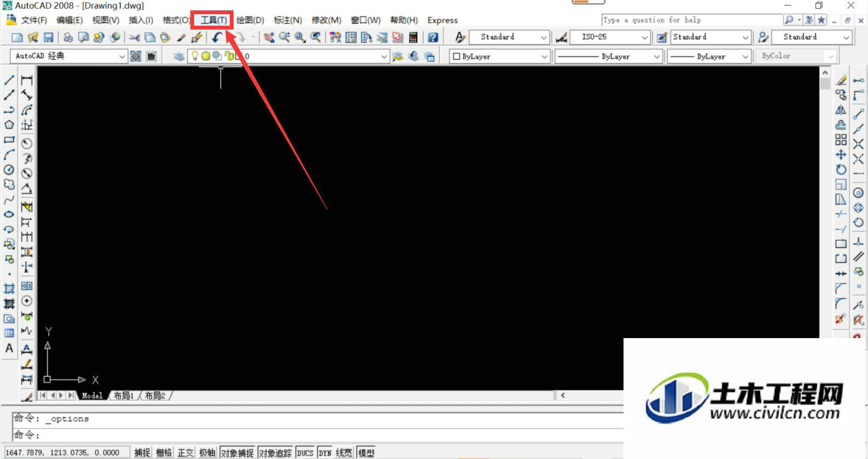Select the Hatch tool
The width and height of the screenshot is (868, 459).
[9, 288]
